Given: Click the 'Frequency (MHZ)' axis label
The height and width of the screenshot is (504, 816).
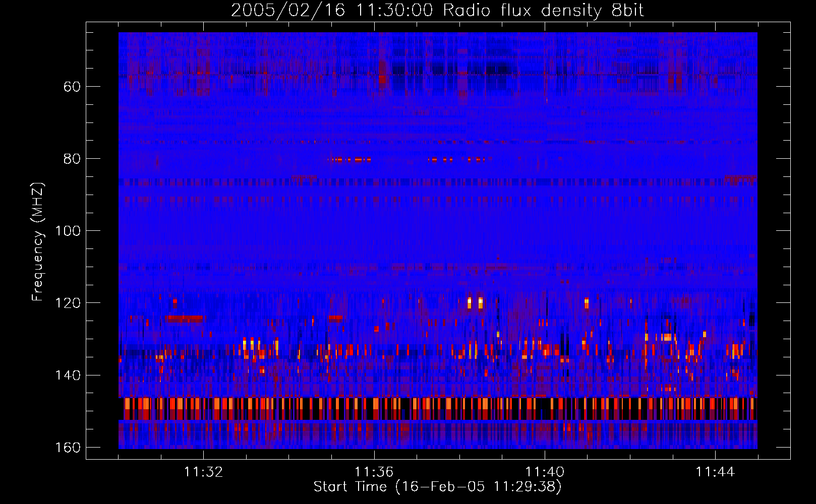Looking at the screenshot, I should click(x=38, y=241).
